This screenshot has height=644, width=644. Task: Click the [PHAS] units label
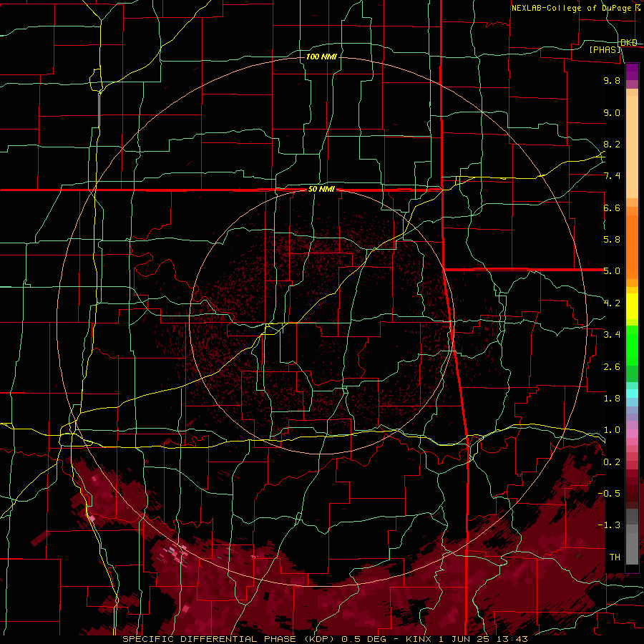pos(605,49)
